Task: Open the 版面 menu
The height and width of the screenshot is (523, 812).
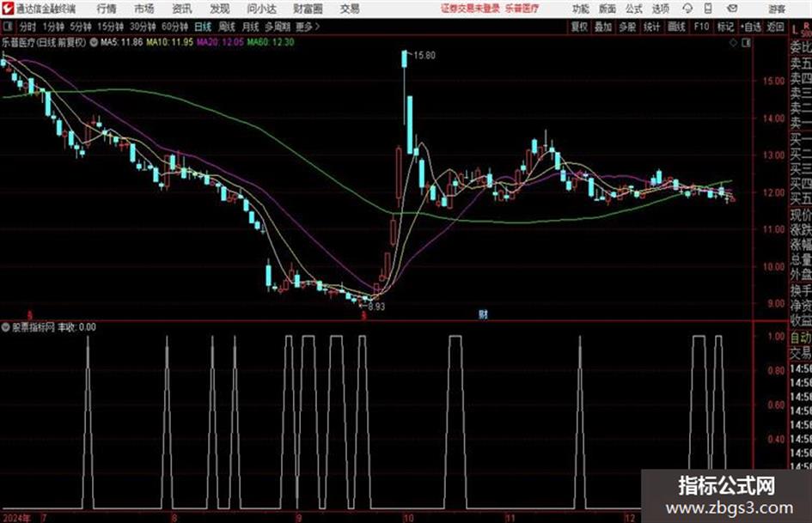Action: [607, 9]
